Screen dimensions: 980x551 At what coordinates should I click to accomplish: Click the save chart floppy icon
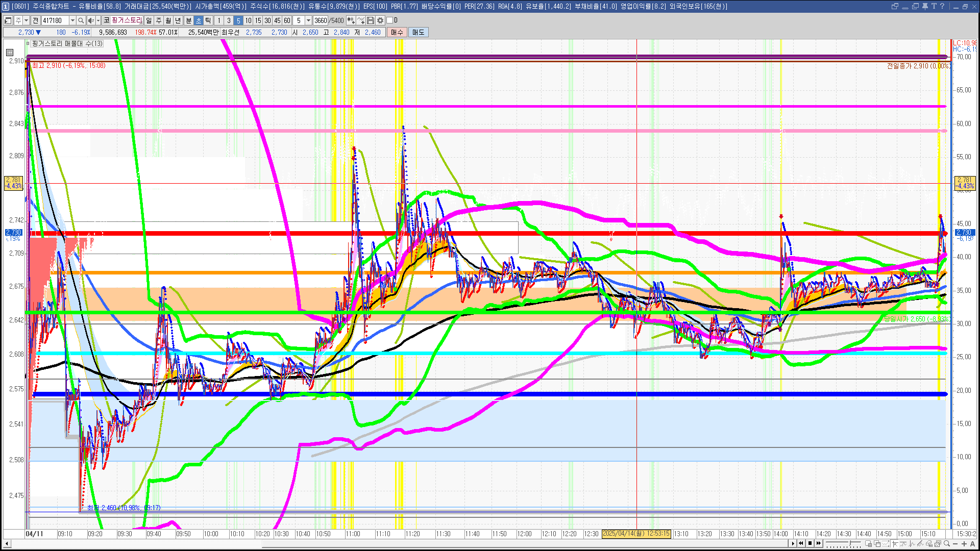[371, 20]
